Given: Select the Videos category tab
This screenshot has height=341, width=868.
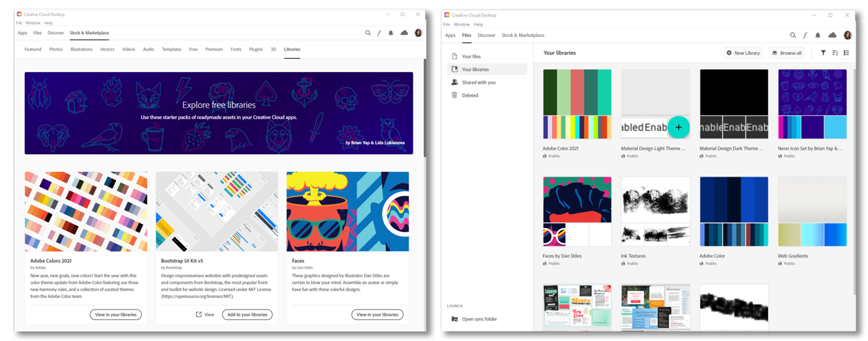Looking at the screenshot, I should pyautogui.click(x=129, y=49).
